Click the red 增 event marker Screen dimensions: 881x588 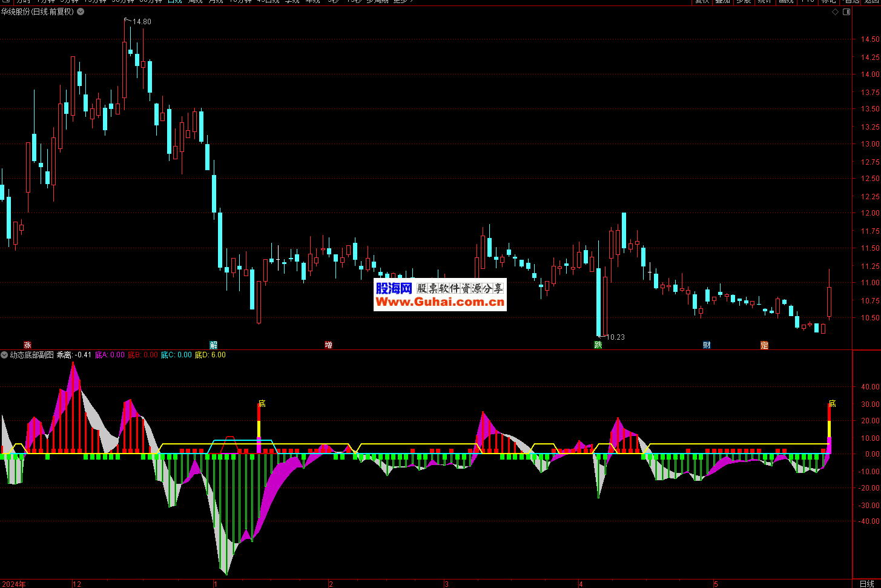pyautogui.click(x=328, y=345)
